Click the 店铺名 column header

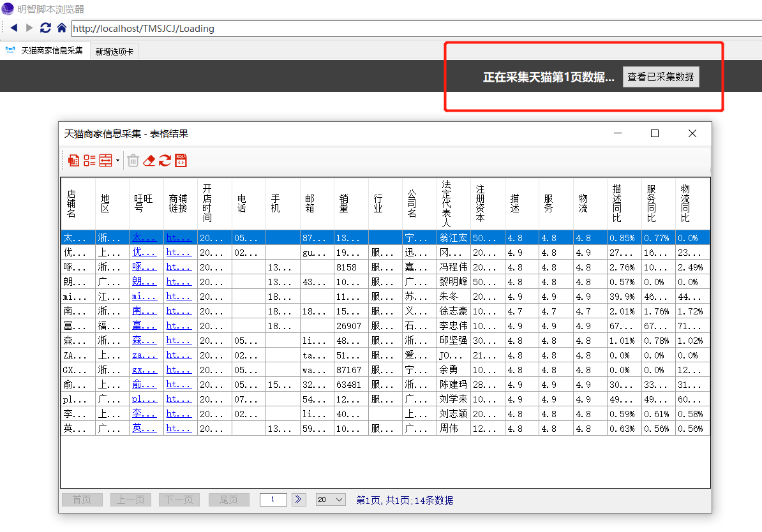[x=78, y=203]
